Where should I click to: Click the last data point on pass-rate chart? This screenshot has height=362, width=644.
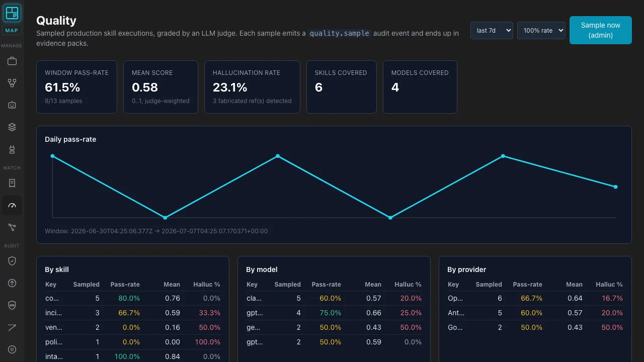pyautogui.click(x=615, y=187)
